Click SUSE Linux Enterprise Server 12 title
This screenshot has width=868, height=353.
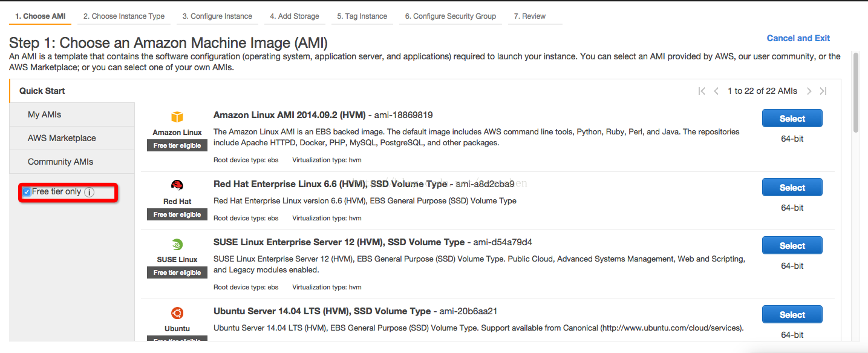[x=339, y=242]
